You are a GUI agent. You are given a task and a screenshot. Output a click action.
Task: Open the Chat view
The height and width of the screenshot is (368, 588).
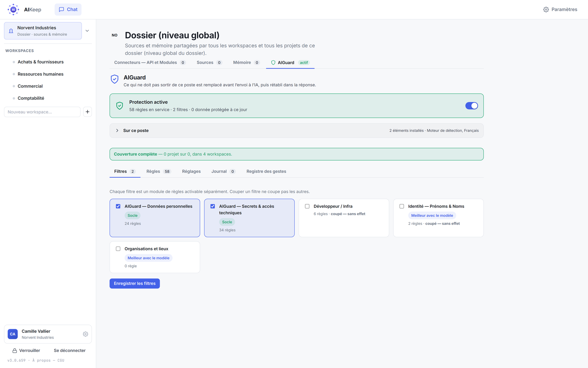click(68, 9)
